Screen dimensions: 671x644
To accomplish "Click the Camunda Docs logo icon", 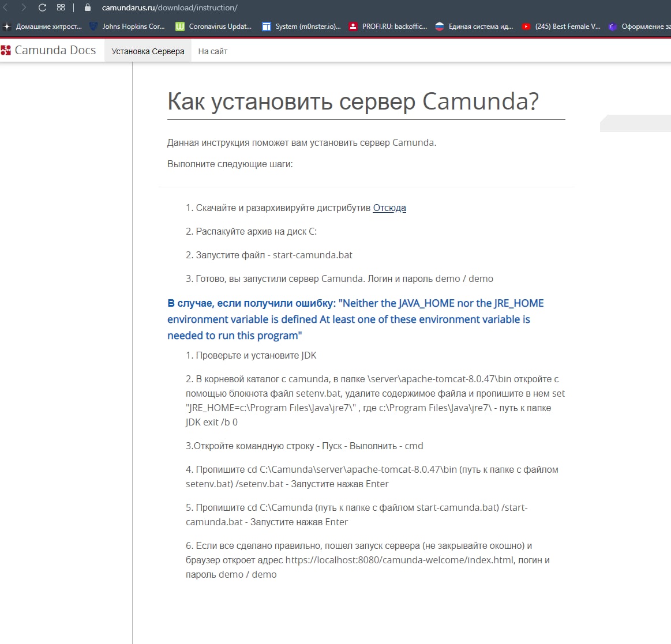I will [6, 51].
